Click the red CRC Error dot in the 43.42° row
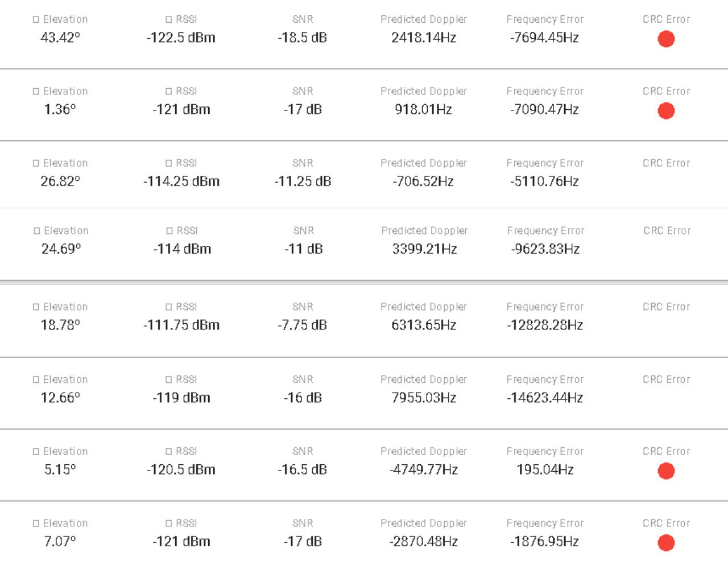Screen dimensions: 728x569 (666, 39)
